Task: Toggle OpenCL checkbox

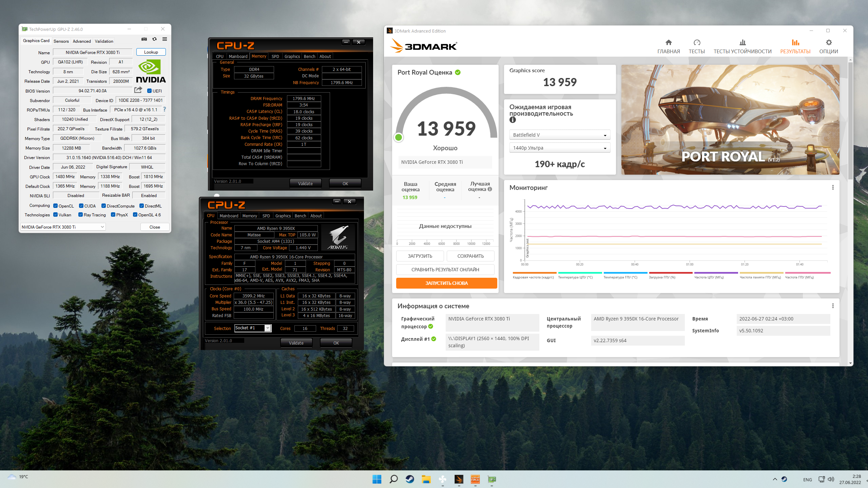Action: [x=55, y=206]
